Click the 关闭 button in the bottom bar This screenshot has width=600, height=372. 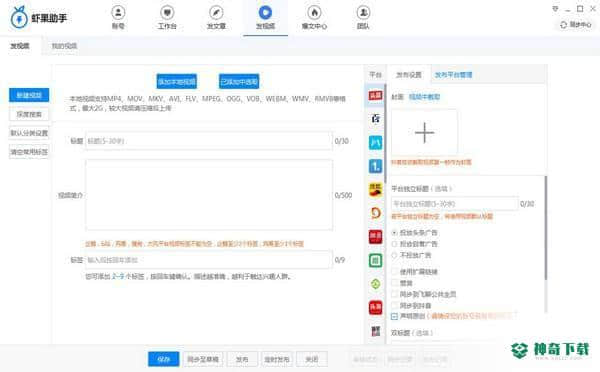tap(312, 359)
